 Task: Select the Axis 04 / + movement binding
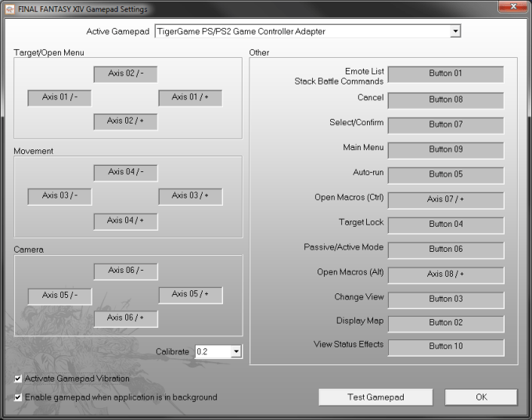coord(125,222)
